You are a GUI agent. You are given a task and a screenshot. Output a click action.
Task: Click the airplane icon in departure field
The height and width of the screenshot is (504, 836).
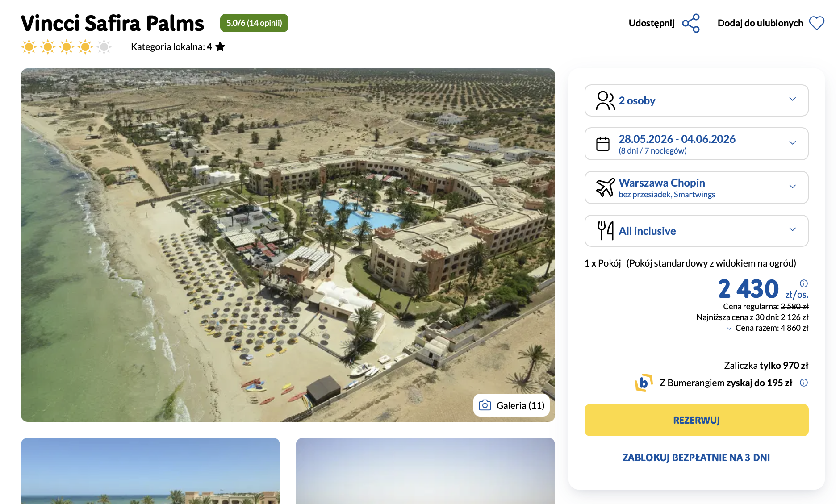pyautogui.click(x=605, y=187)
